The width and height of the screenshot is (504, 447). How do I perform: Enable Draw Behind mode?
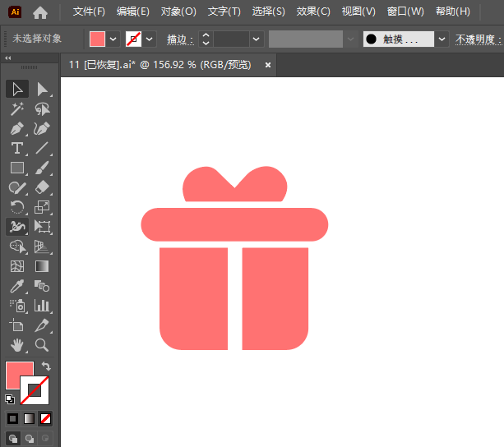(x=30, y=438)
